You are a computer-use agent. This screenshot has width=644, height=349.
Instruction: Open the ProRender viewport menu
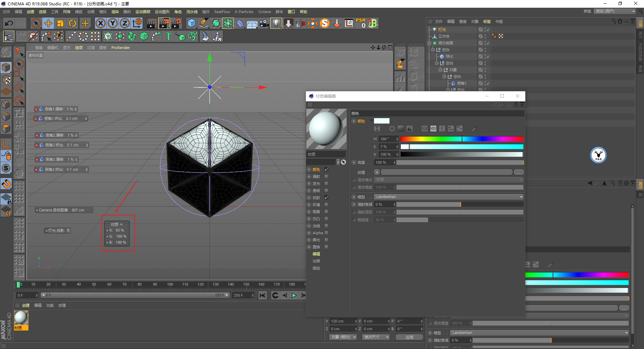pos(121,48)
